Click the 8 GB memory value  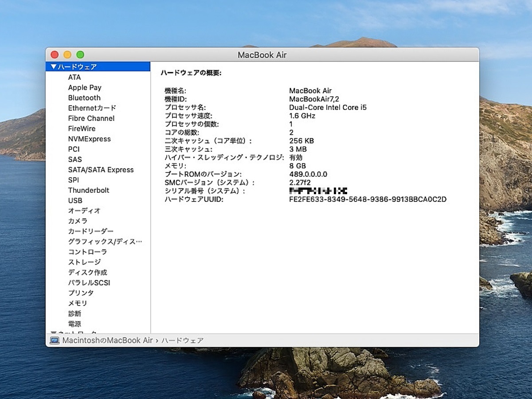click(297, 166)
